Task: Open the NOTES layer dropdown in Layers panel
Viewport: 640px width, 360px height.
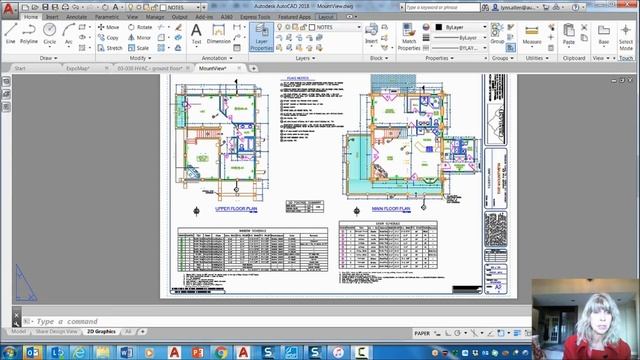Action: tap(319, 27)
